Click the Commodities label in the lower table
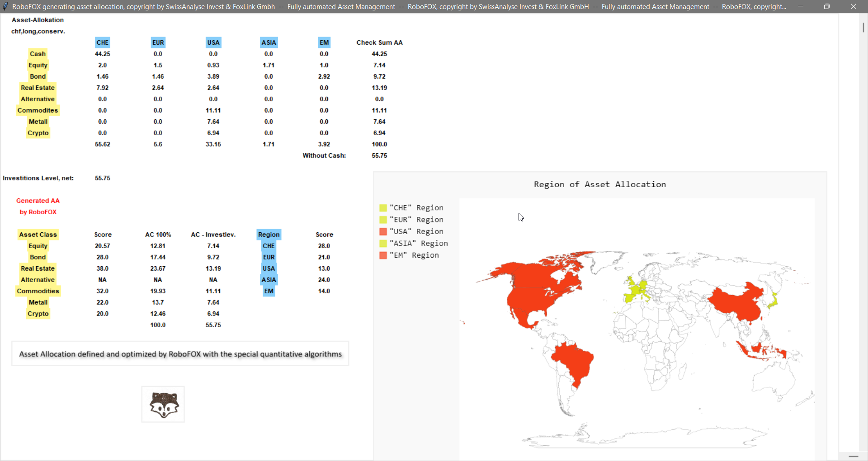Viewport: 868px width, 461px height. pos(38,291)
